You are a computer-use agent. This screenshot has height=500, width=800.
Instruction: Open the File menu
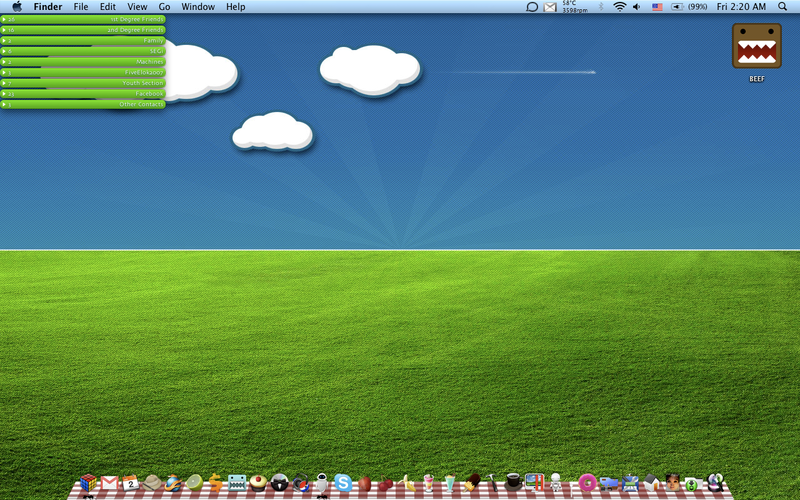pos(81,7)
